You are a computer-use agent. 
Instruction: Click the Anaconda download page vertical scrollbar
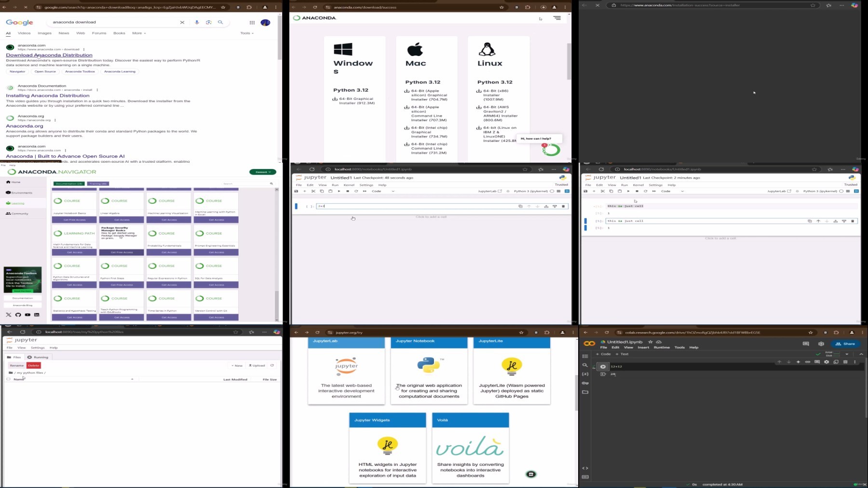[569, 61]
